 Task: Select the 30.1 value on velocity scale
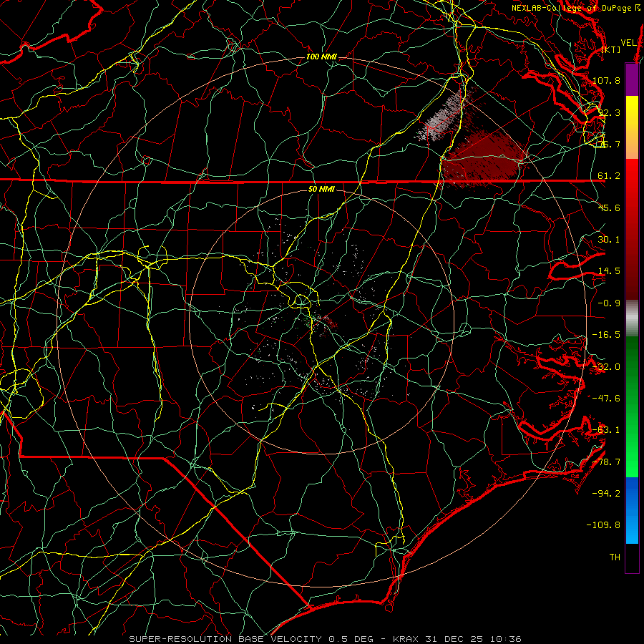[609, 240]
